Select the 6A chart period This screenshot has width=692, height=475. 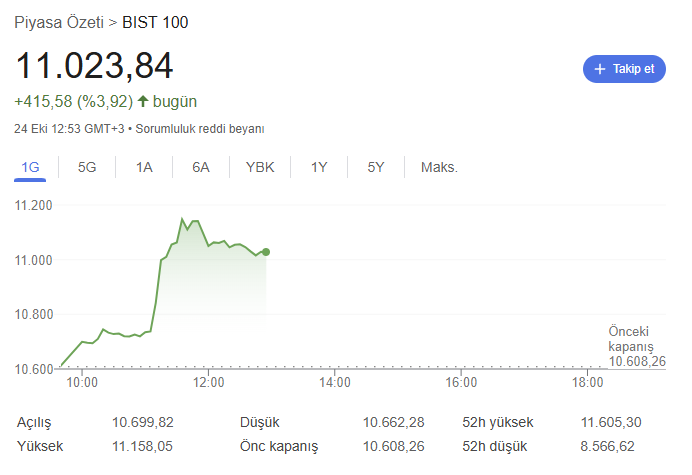tap(201, 167)
